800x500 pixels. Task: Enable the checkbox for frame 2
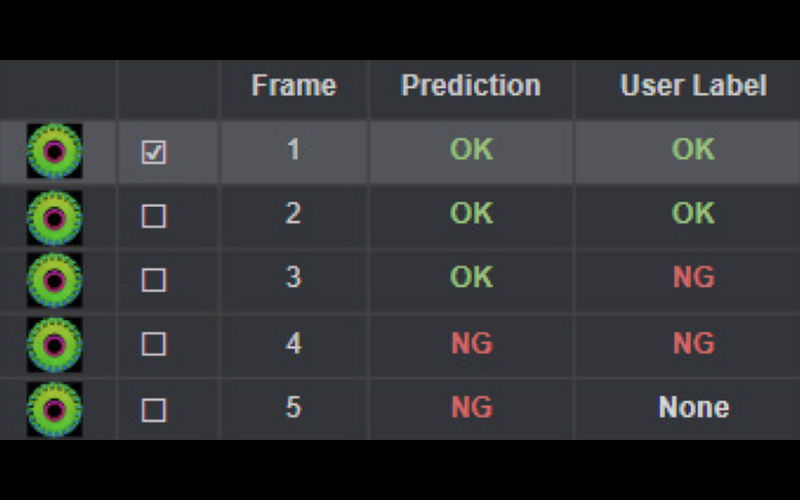click(153, 216)
